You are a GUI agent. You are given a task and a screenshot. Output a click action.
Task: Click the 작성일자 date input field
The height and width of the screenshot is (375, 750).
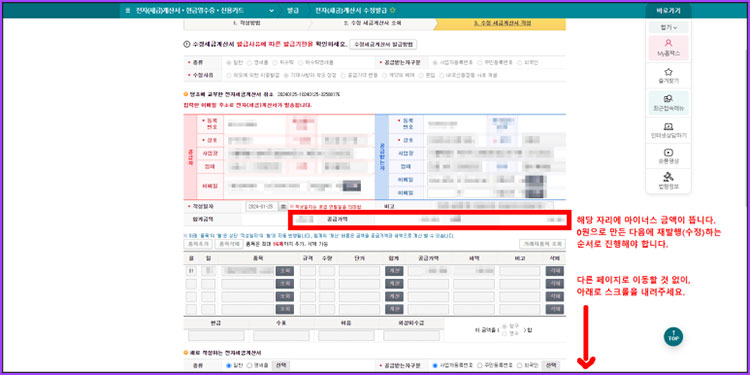coord(262,207)
